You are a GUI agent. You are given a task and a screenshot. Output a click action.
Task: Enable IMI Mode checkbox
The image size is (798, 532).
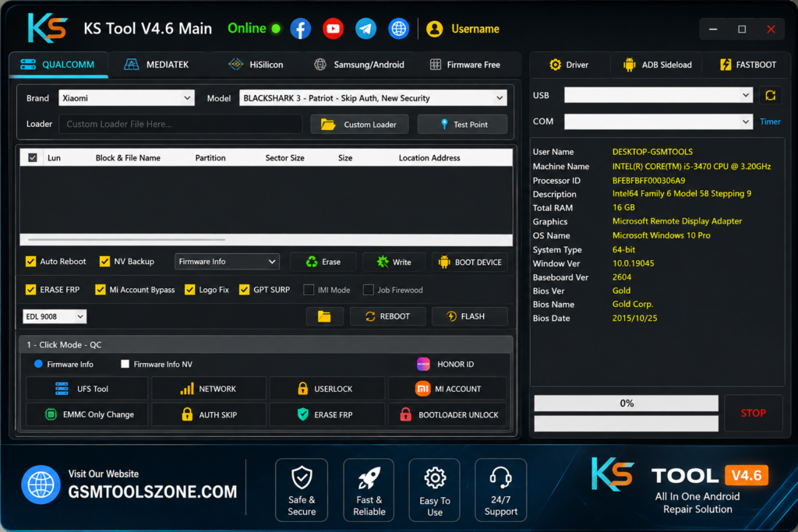point(309,290)
